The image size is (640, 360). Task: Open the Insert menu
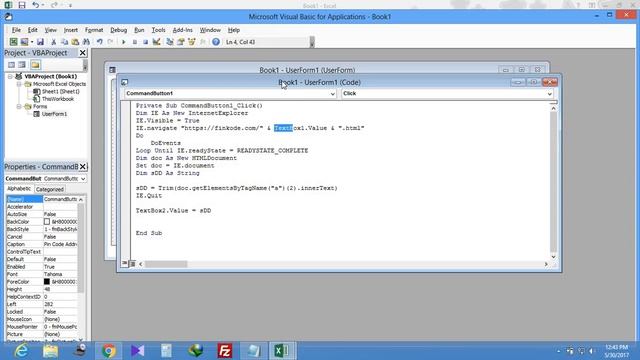point(71,30)
